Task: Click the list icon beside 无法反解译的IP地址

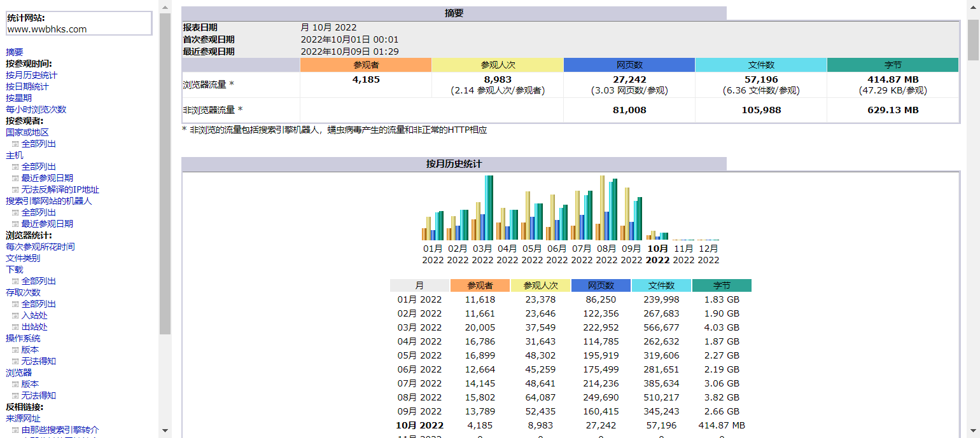Action: click(x=15, y=189)
